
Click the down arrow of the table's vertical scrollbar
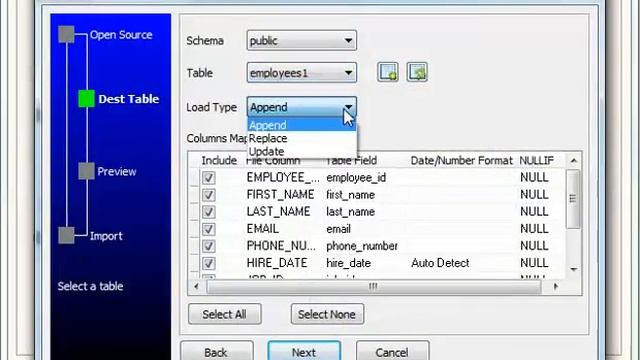[x=573, y=270]
